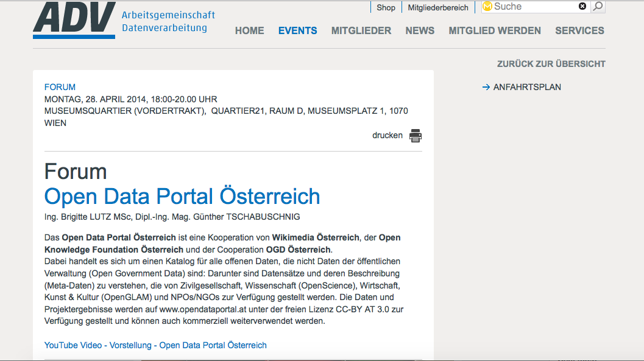Open the HOME menu item
The width and height of the screenshot is (644, 361).
[249, 31]
